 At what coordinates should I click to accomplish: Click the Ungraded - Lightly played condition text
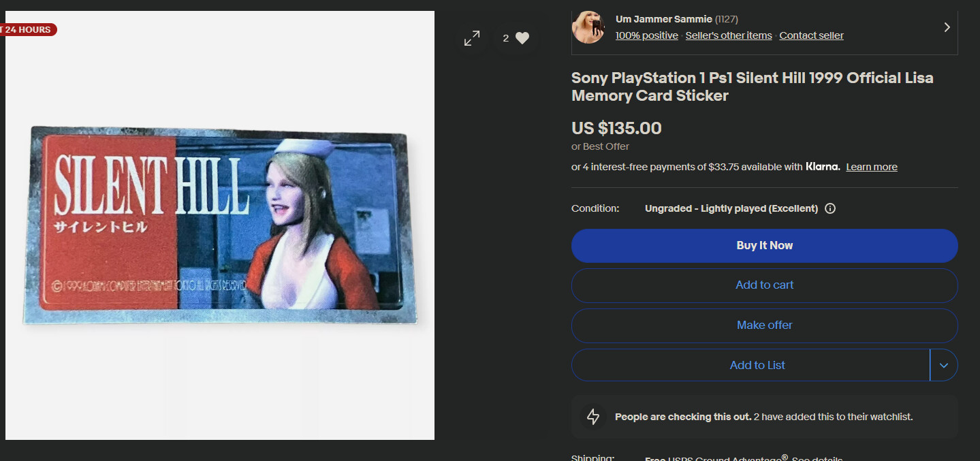pos(731,208)
